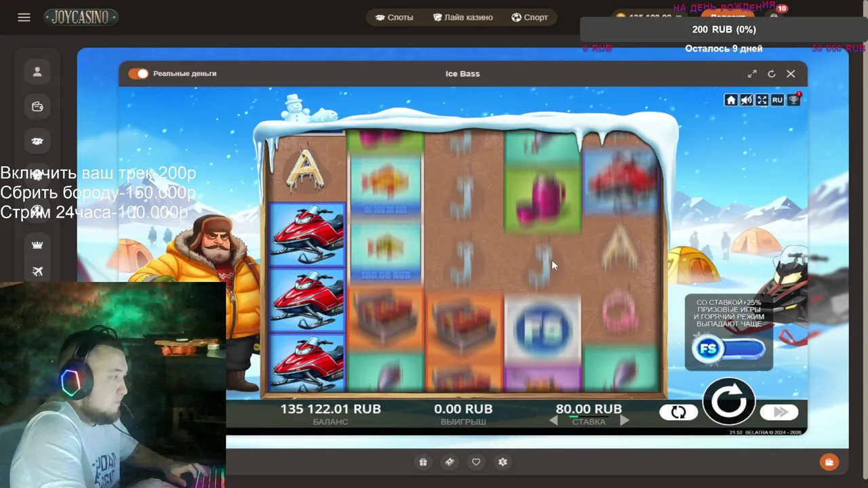Open the gift bonuses icon below game
This screenshot has height=488, width=868.
coord(423,462)
